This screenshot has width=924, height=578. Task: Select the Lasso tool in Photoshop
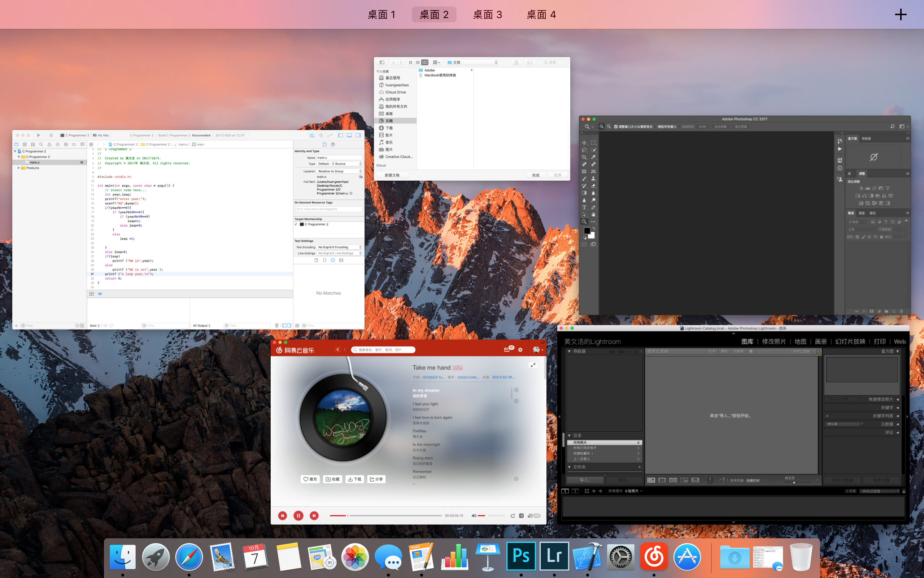(584, 150)
